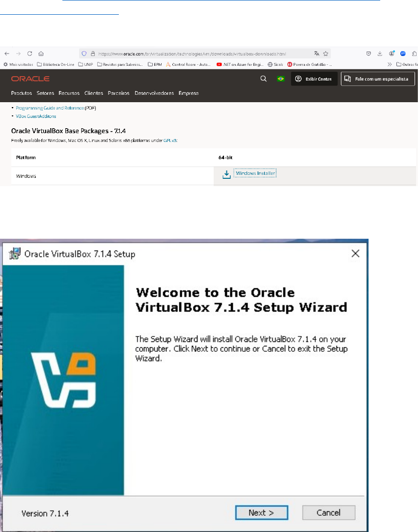Select the Brazil flag country icon
This screenshot has height=532, width=418.
coord(280,79)
